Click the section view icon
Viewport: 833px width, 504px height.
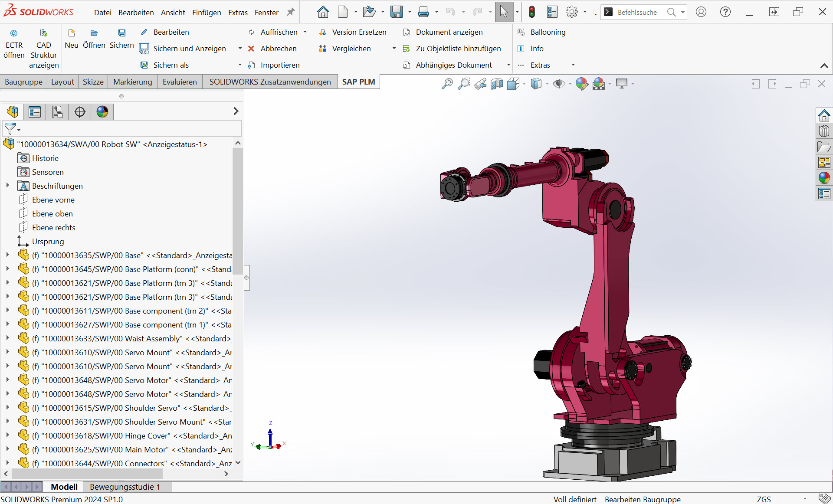pyautogui.click(x=497, y=84)
